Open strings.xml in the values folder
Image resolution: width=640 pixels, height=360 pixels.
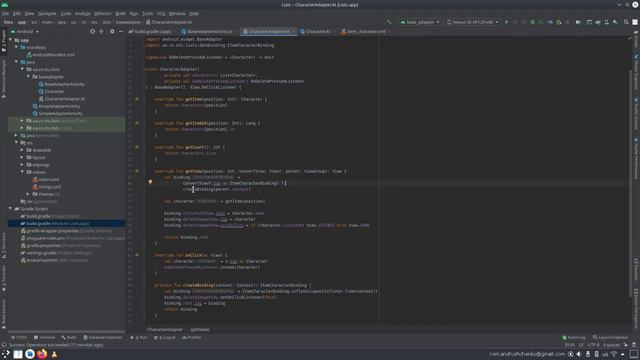click(47, 187)
